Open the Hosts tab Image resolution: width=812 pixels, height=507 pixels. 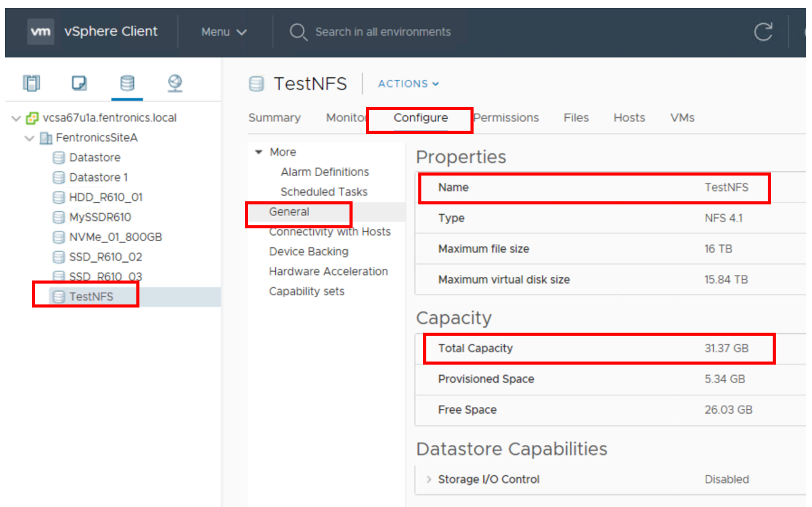tap(630, 118)
